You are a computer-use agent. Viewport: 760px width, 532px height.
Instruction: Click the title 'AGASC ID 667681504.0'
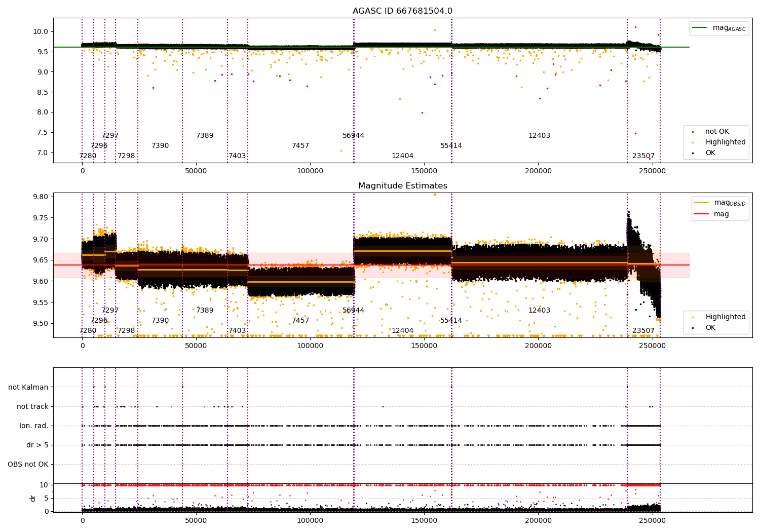pyautogui.click(x=403, y=11)
